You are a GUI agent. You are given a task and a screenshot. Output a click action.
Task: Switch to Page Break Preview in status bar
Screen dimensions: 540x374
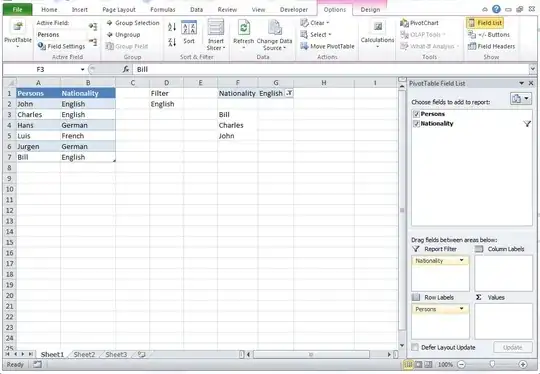click(428, 364)
